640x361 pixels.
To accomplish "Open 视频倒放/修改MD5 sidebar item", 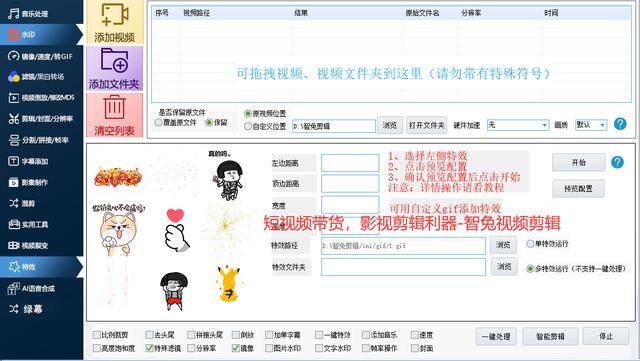I will point(41,98).
